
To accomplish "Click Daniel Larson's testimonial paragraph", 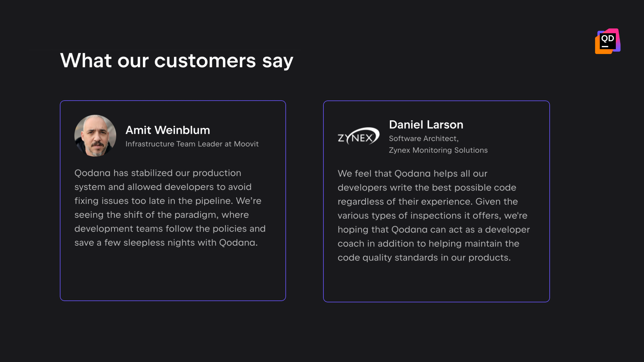I will point(434,215).
